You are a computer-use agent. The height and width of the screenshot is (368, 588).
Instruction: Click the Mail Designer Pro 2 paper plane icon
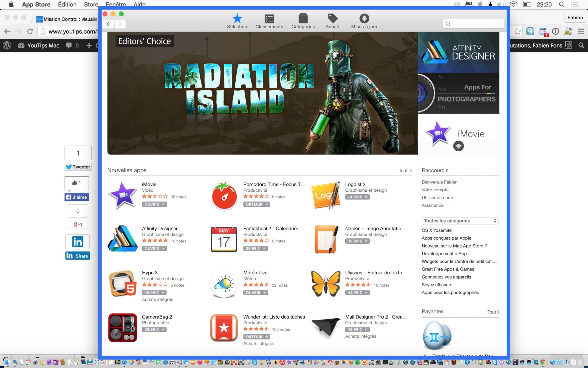pyautogui.click(x=326, y=328)
